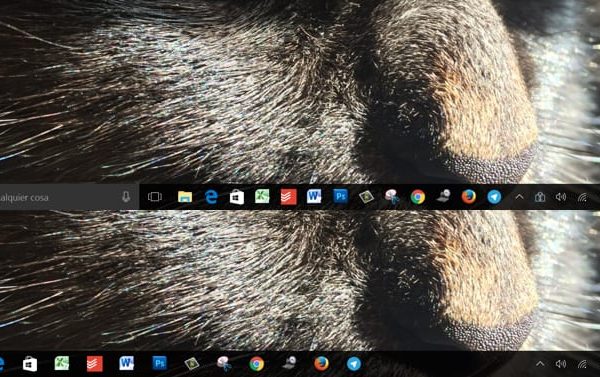The image size is (600, 377).
Task: Expand hidden tray icons in lower taskbar
Action: point(540,364)
